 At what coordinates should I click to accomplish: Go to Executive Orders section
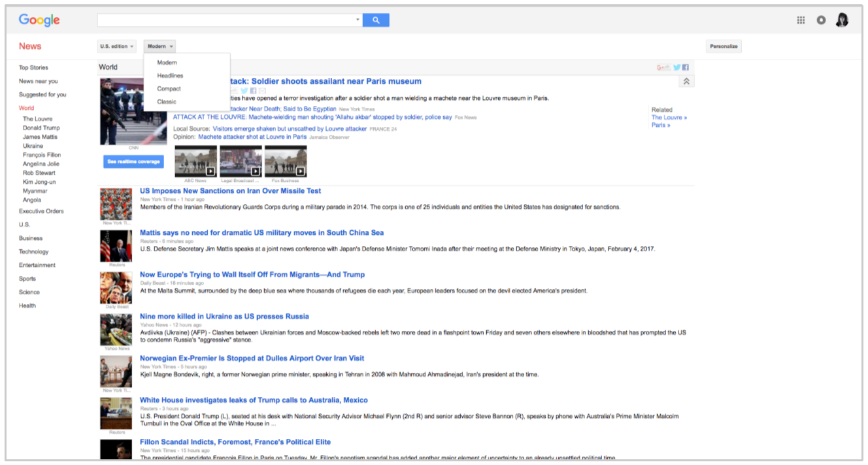point(41,211)
